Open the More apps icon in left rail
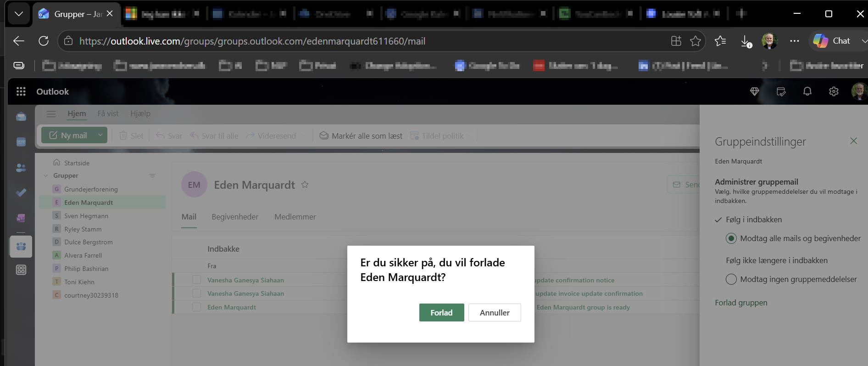868x366 pixels. [x=21, y=270]
